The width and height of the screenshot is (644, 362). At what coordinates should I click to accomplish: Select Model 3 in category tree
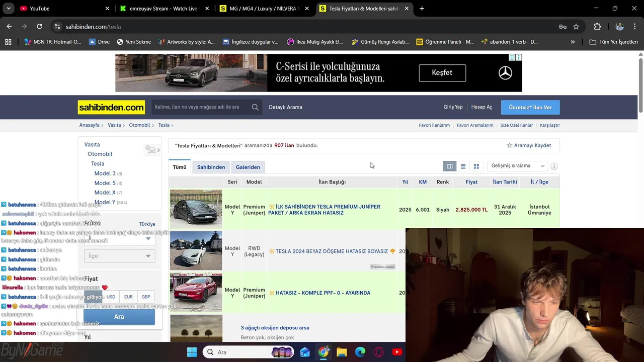tap(105, 173)
